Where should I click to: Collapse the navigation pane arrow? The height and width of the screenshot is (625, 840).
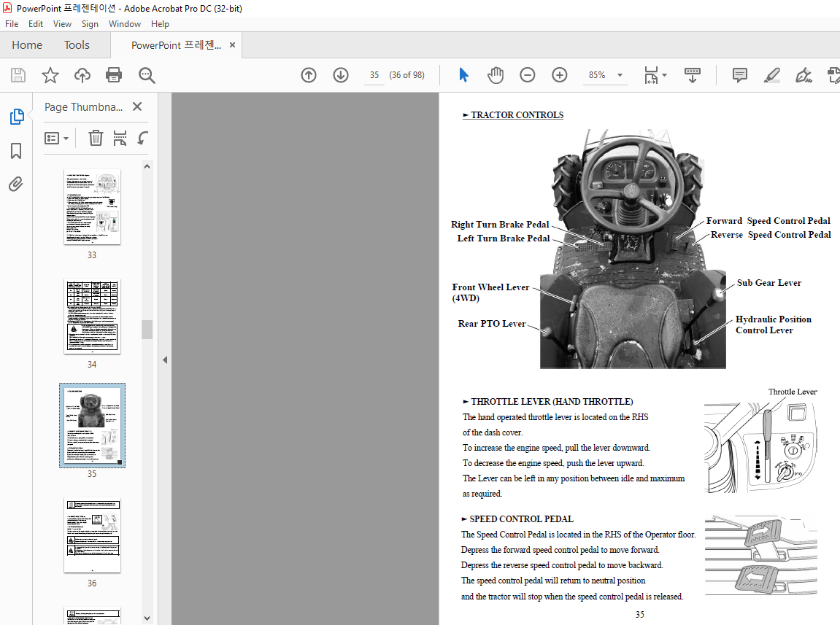(165, 360)
